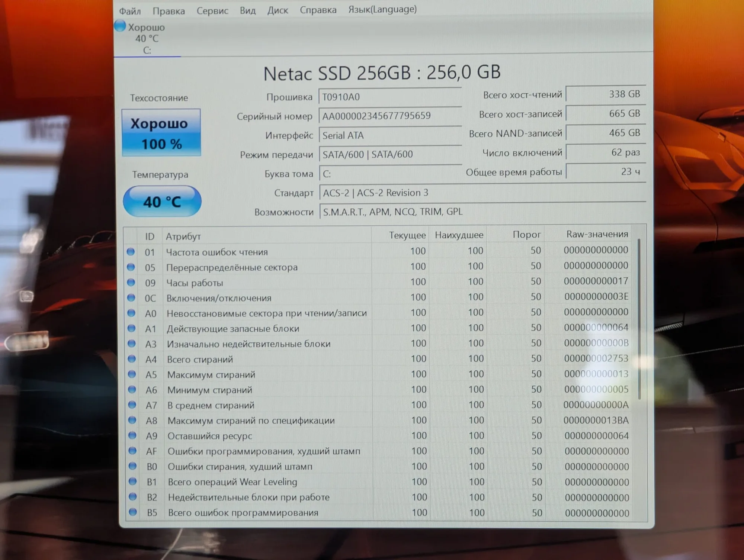Click the status orb for attribute A0
This screenshot has width=744, height=560.
click(131, 313)
